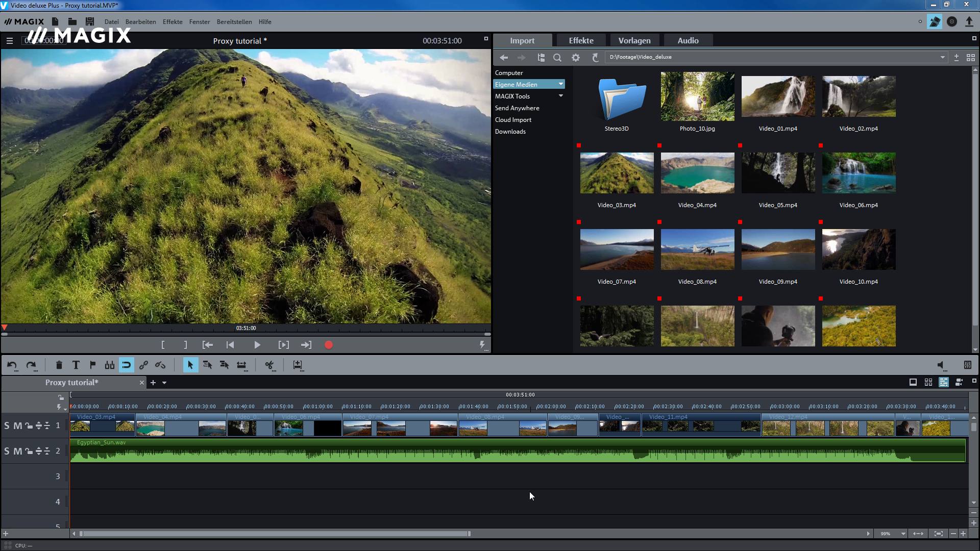The height and width of the screenshot is (551, 980).
Task: Click the new project file icon
Action: 55,21
